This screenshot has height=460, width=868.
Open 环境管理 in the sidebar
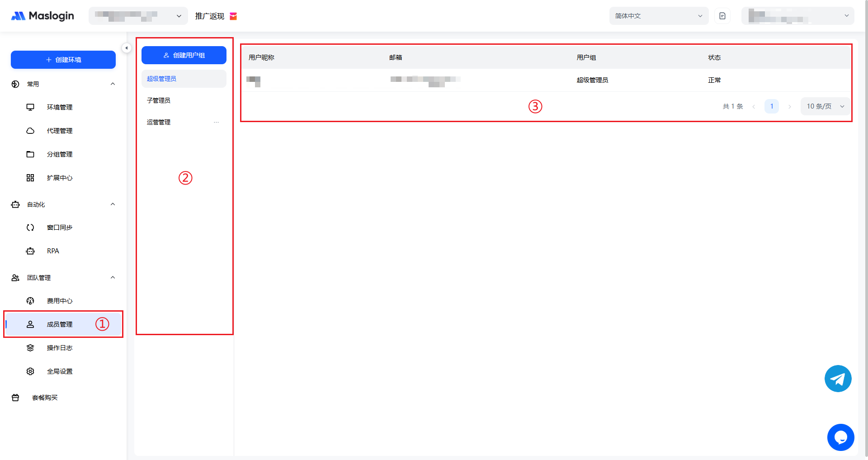pyautogui.click(x=59, y=107)
